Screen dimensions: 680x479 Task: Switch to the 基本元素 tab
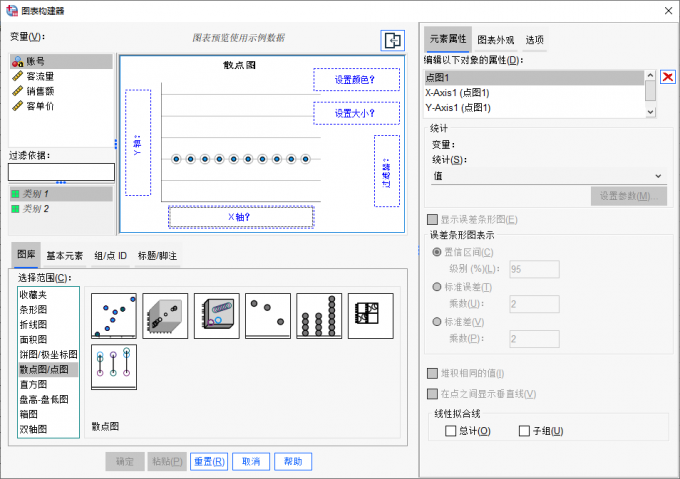[x=65, y=256]
